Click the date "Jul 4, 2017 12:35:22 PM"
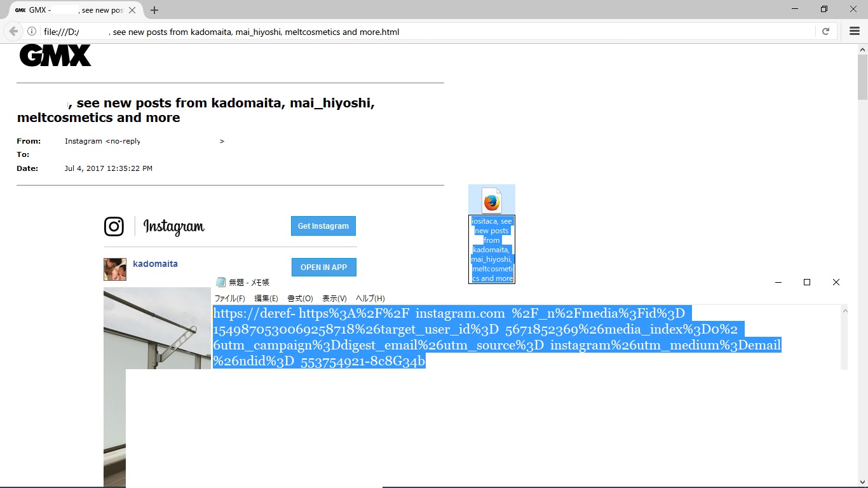The image size is (868, 488). 109,168
